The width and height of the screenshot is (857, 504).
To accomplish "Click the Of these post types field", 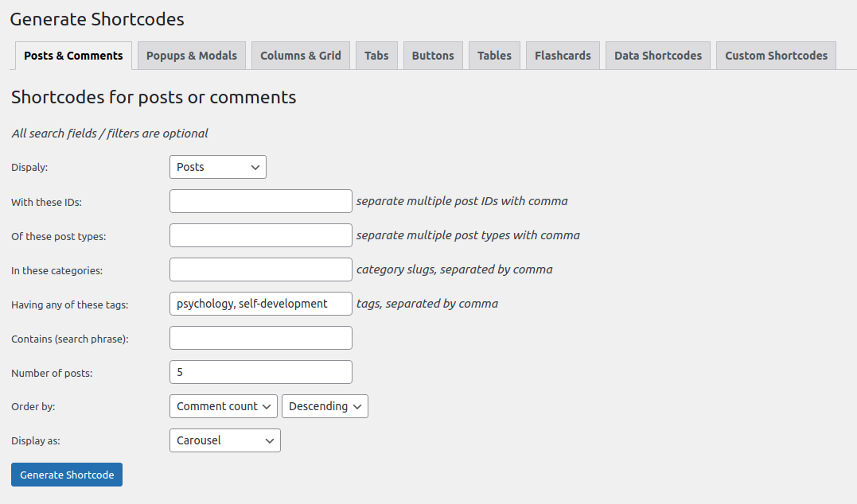I will [260, 235].
